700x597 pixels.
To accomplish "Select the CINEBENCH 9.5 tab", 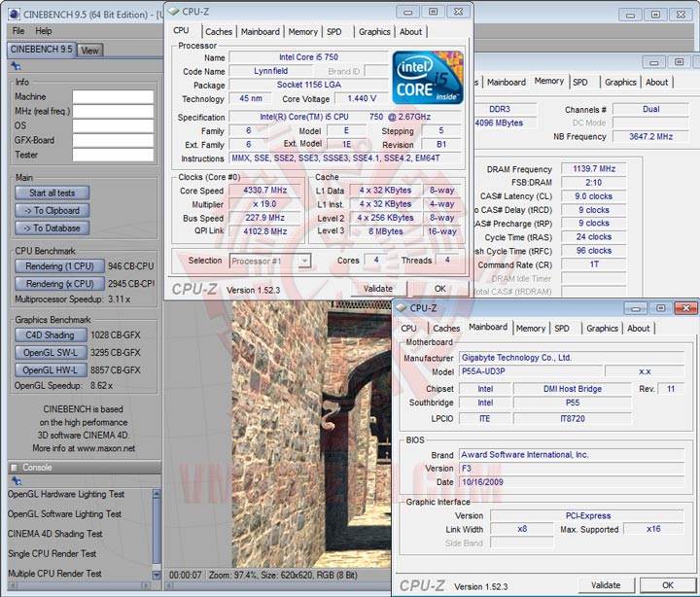I will [x=41, y=50].
